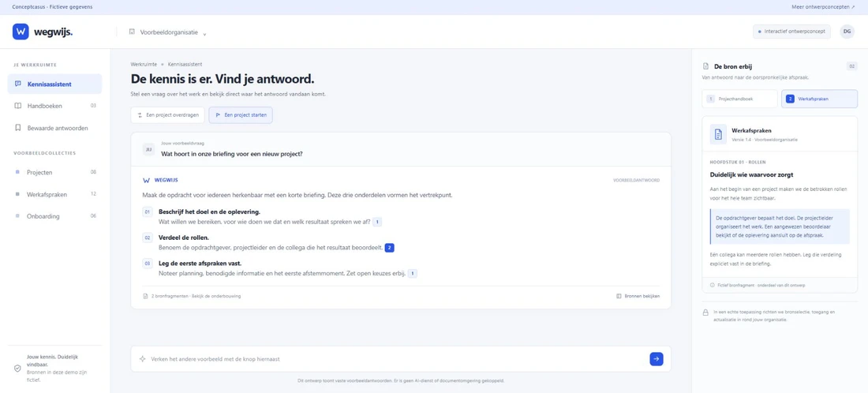868x393 pixels.
Task: Click the Werkruimte breadcrumb
Action: (144, 64)
